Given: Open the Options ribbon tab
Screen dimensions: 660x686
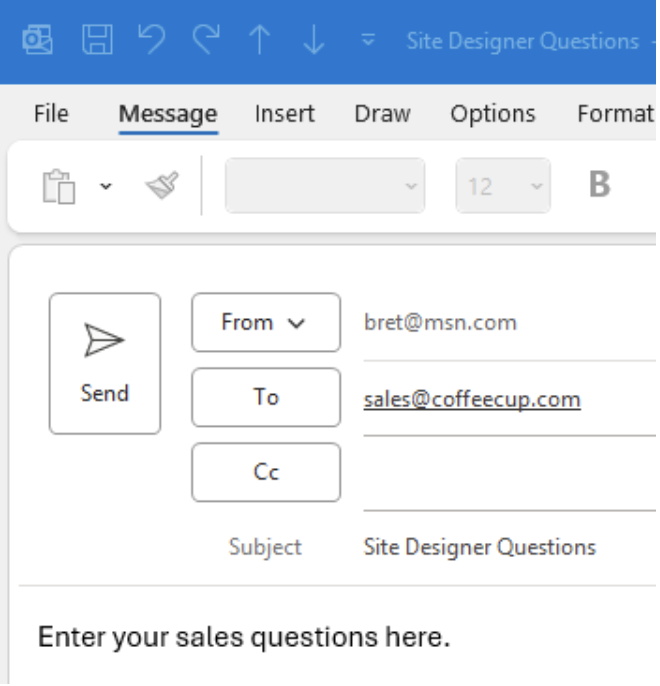Looking at the screenshot, I should point(493,114).
